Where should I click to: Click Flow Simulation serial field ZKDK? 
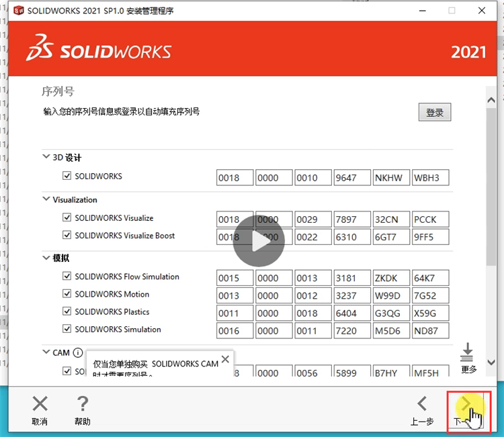391,278
